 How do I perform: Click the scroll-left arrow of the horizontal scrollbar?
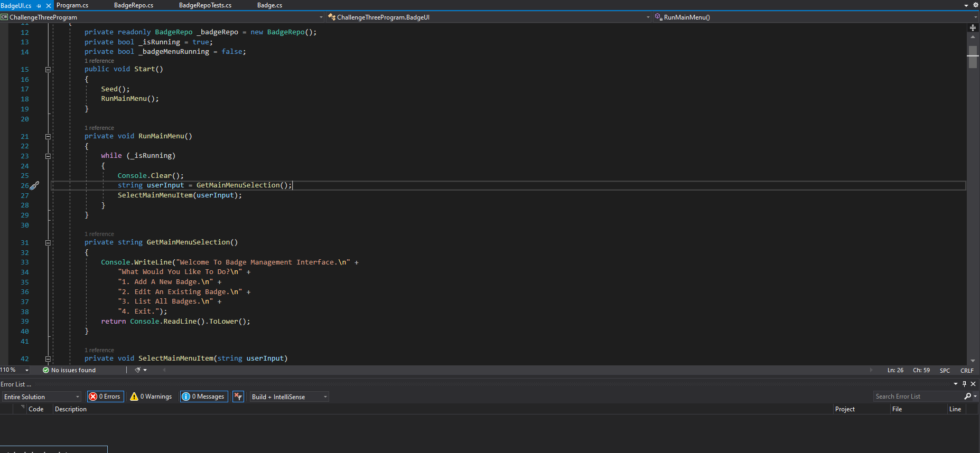[164, 370]
